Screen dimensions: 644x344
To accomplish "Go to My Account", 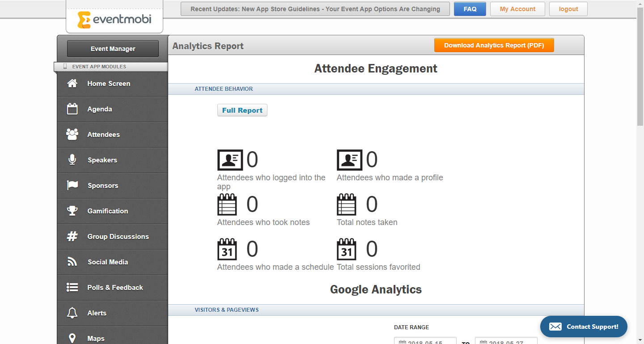I will (517, 9).
